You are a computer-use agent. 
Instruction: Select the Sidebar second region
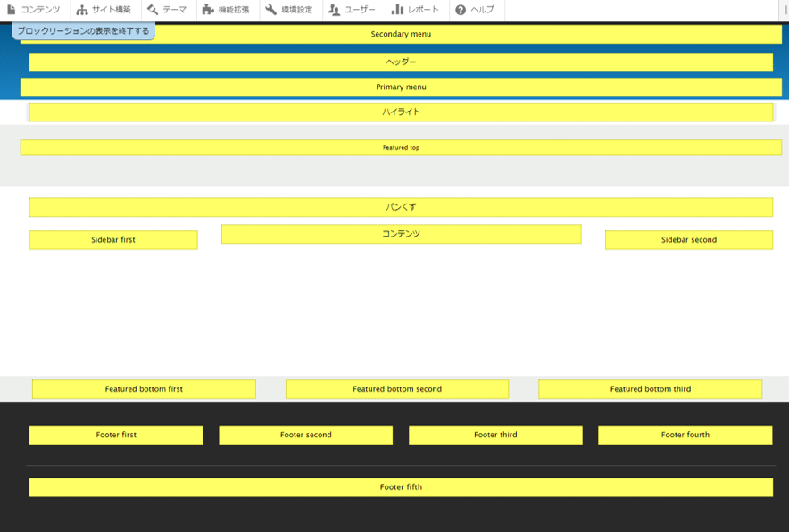coord(688,240)
